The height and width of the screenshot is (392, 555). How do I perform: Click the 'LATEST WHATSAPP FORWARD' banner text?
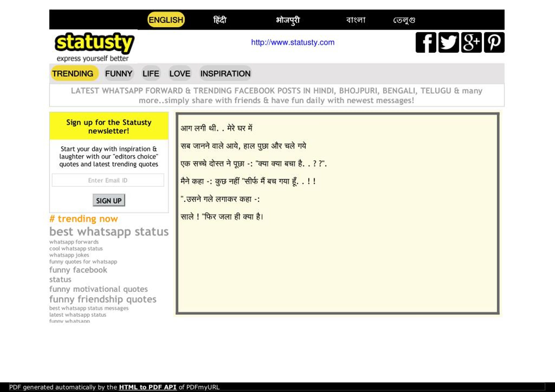(277, 95)
